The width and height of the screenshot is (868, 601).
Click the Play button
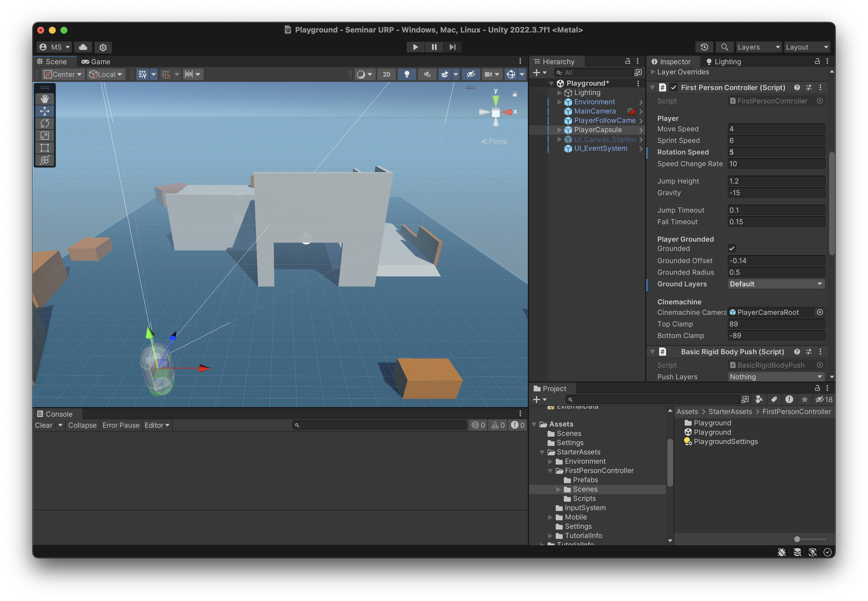pyautogui.click(x=415, y=47)
